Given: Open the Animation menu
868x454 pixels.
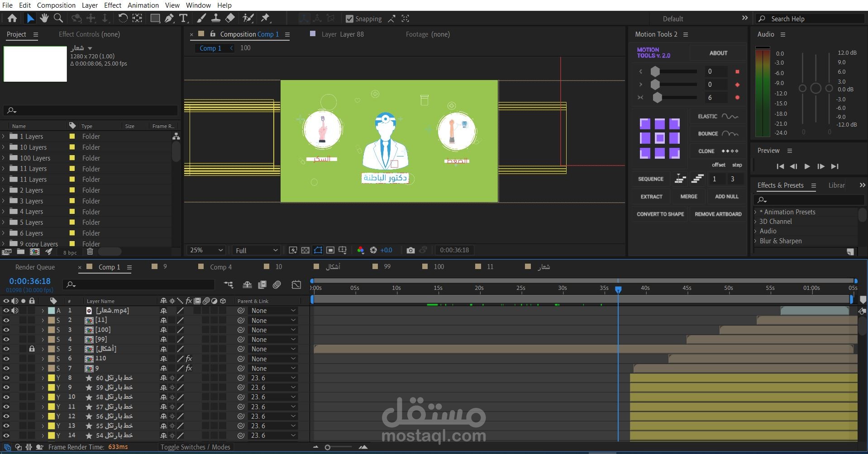Looking at the screenshot, I should click(143, 5).
